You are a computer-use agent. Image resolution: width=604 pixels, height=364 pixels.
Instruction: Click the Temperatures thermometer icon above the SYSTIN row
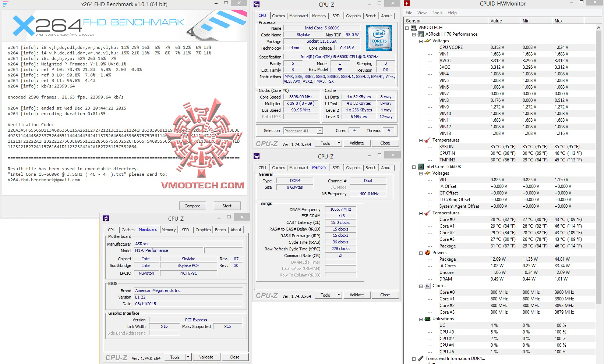(x=428, y=140)
